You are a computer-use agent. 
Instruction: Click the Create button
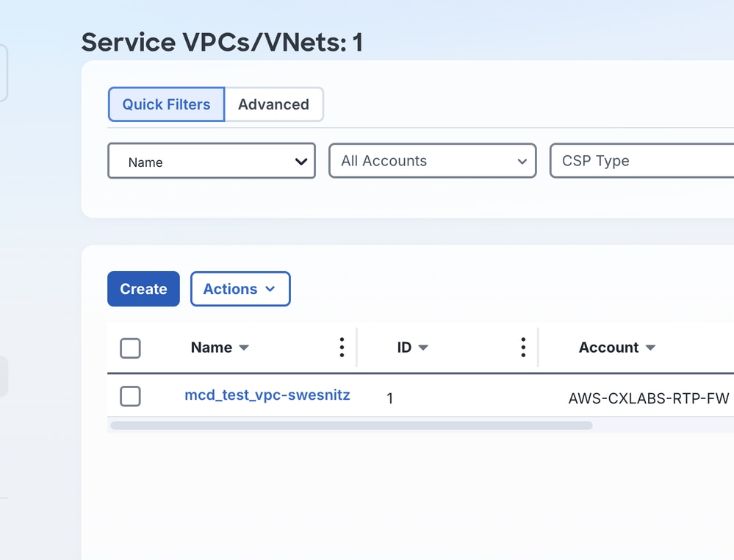point(143,289)
